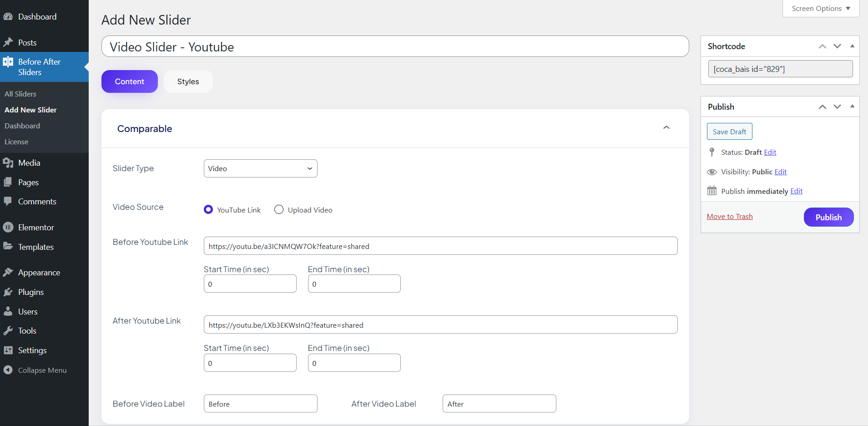The width and height of the screenshot is (868, 426).
Task: Click Collapse Menu text
Action: [x=42, y=370]
